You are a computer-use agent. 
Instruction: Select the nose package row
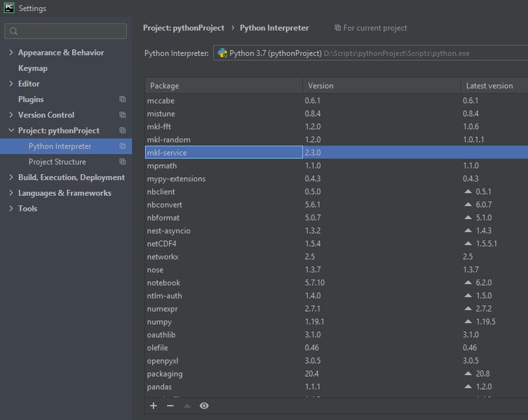point(336,269)
